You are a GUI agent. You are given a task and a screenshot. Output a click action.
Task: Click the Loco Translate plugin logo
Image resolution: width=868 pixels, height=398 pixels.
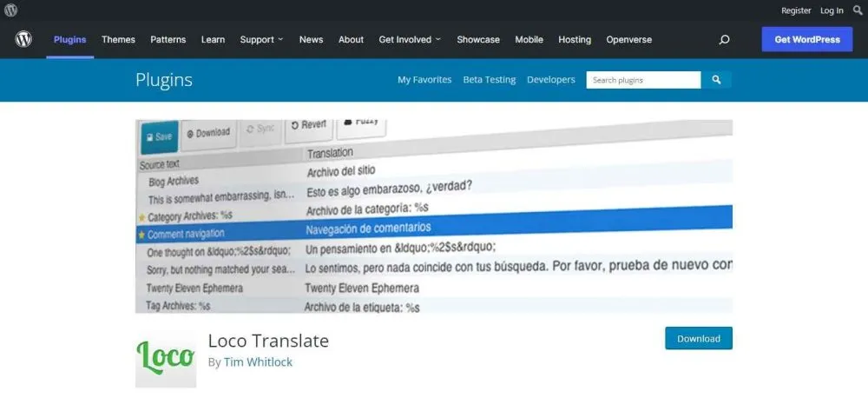click(166, 357)
